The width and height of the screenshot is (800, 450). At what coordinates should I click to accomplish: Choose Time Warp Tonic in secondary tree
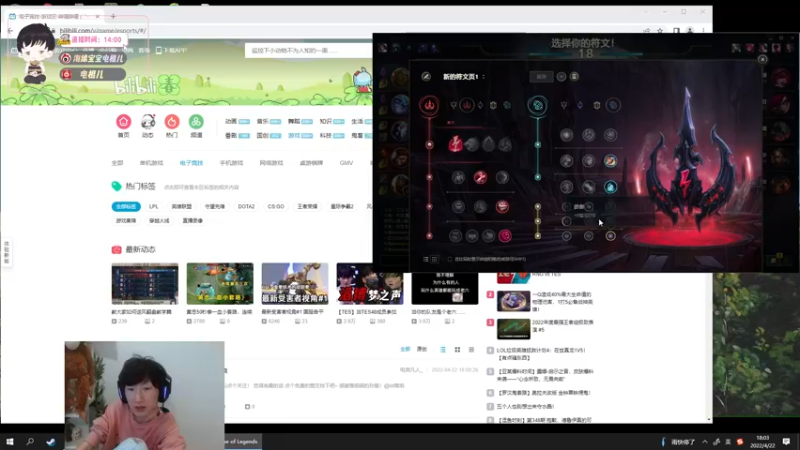610,187
